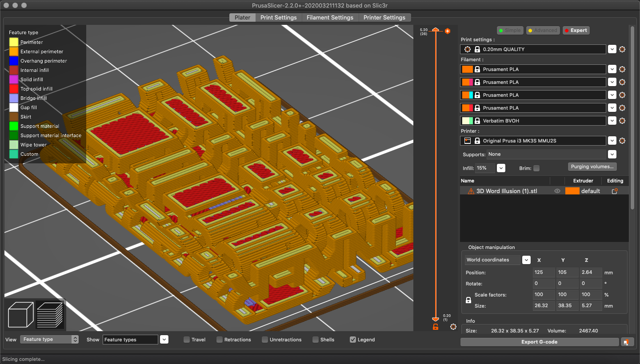
Task: Click the send to SD card icon
Action: (x=626, y=342)
